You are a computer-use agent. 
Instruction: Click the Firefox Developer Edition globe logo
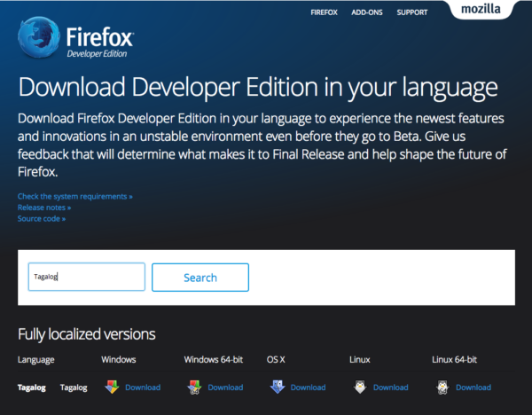coord(39,37)
